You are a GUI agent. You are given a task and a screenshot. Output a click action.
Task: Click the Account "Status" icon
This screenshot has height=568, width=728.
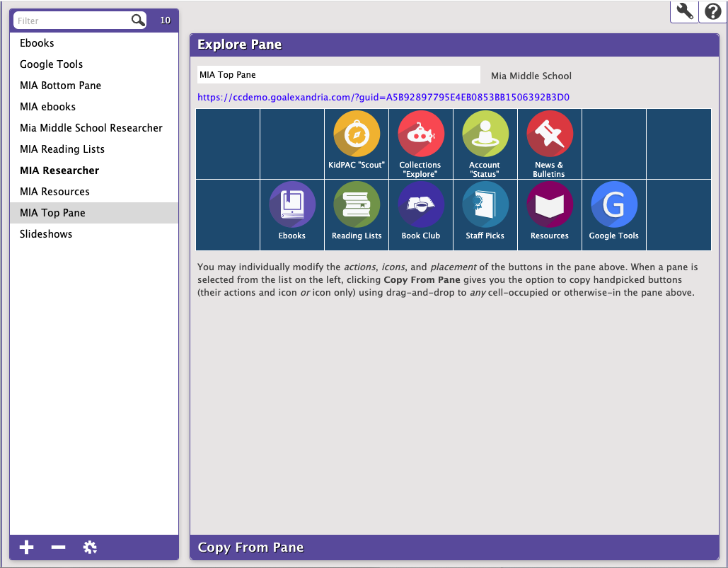[485, 134]
